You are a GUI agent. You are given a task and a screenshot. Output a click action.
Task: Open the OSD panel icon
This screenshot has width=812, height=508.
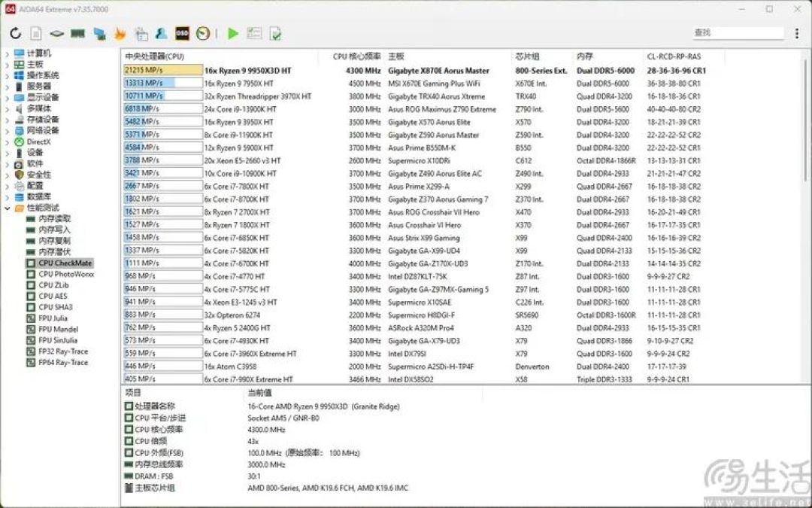point(182,34)
